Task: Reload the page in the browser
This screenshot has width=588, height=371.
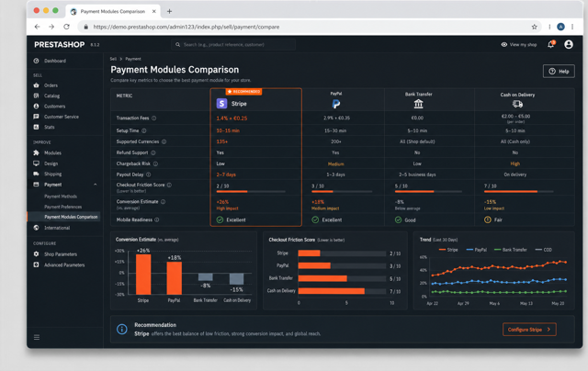Action: coord(66,27)
